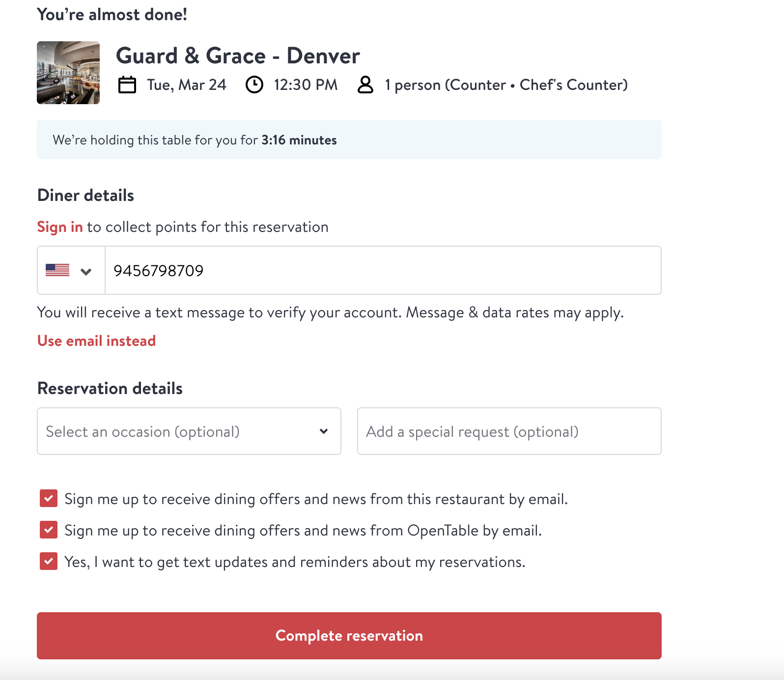Uncheck OpenTable dining offers email checkbox
This screenshot has height=680, width=784.
tap(49, 530)
